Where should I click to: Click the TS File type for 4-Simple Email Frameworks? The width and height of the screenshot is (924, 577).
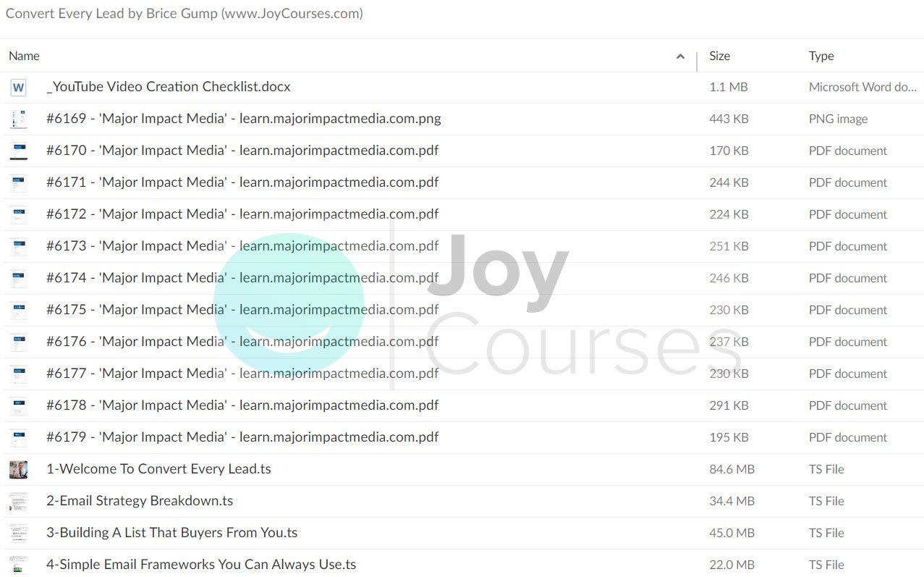click(827, 565)
